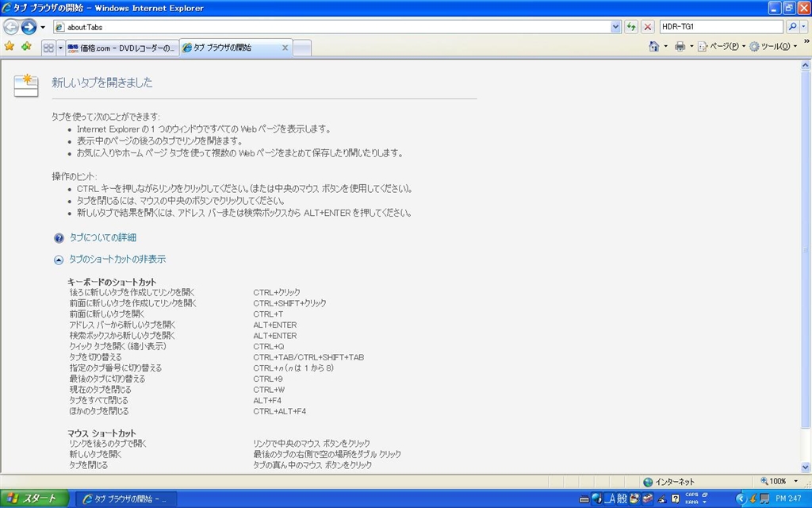Click the orange arrow tray icon

753,499
